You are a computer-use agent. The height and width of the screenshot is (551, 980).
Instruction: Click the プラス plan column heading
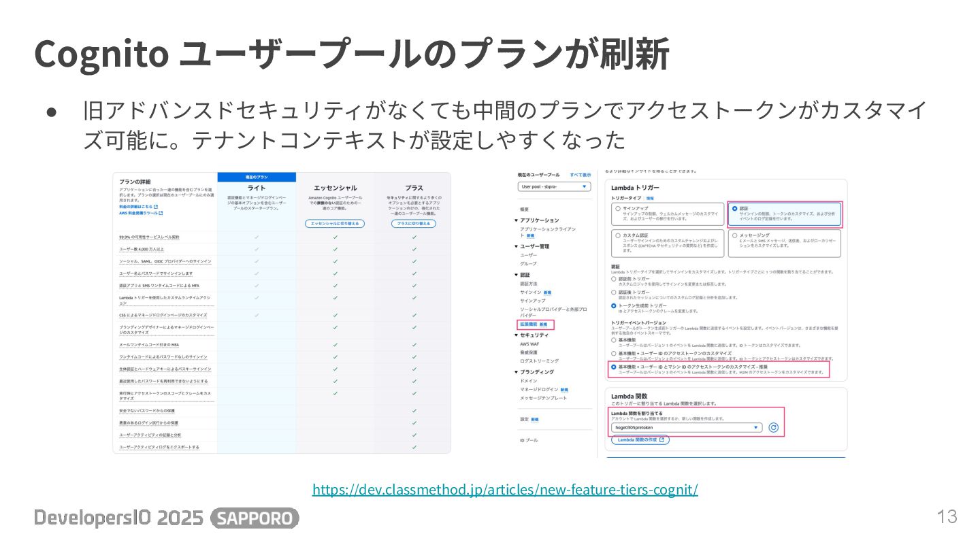click(x=414, y=188)
